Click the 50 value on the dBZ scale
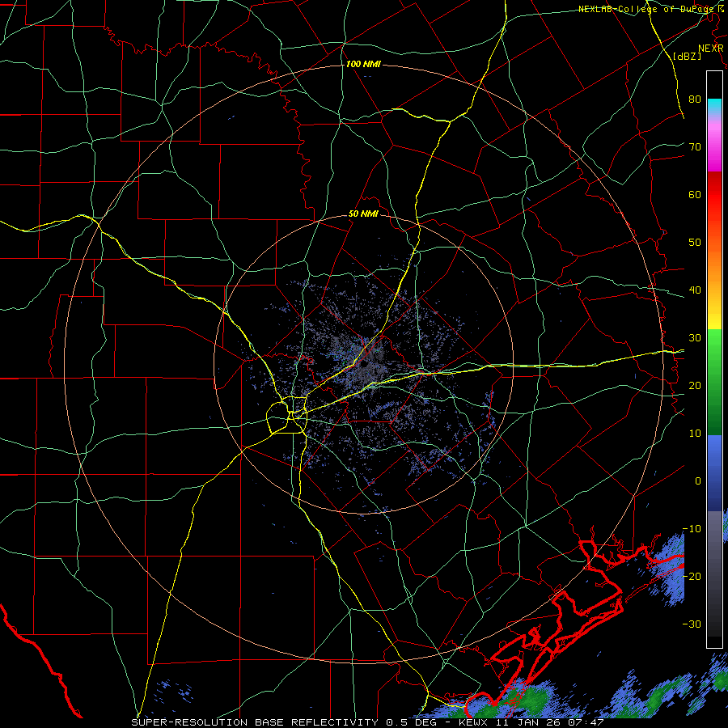This screenshot has height=728, width=728. [695, 243]
